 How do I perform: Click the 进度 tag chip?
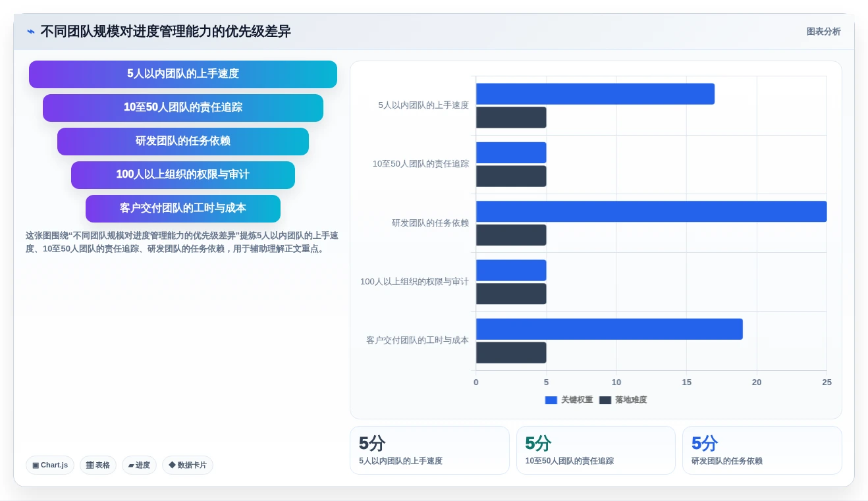[139, 465]
